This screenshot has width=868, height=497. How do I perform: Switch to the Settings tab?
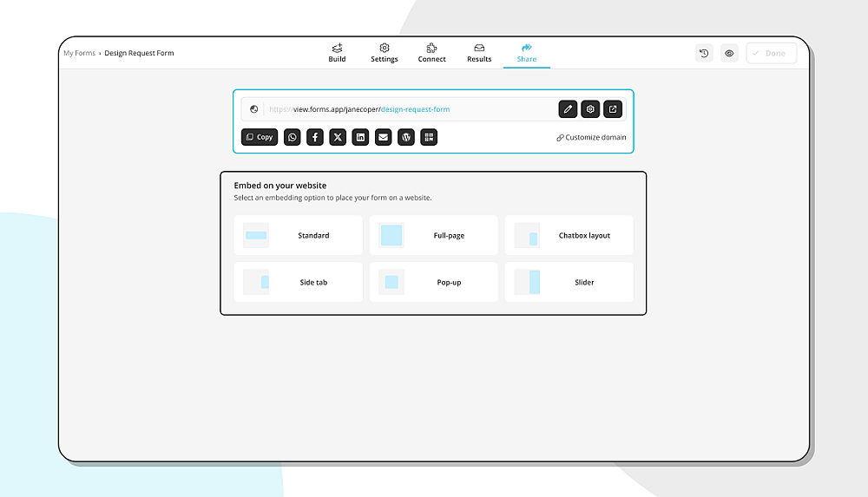tap(385, 53)
